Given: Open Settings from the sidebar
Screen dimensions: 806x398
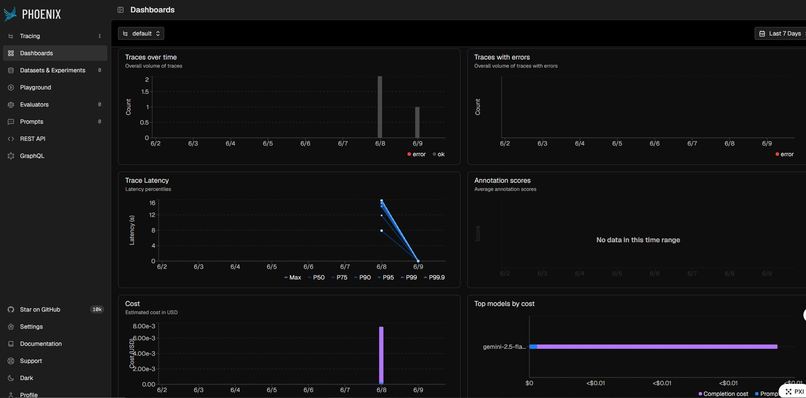Looking at the screenshot, I should click(55, 327).
